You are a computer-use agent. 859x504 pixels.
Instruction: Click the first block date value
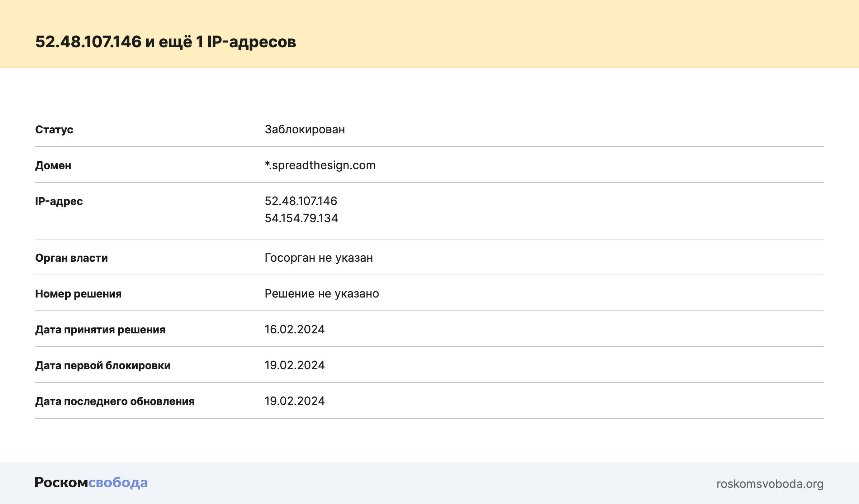click(x=294, y=365)
